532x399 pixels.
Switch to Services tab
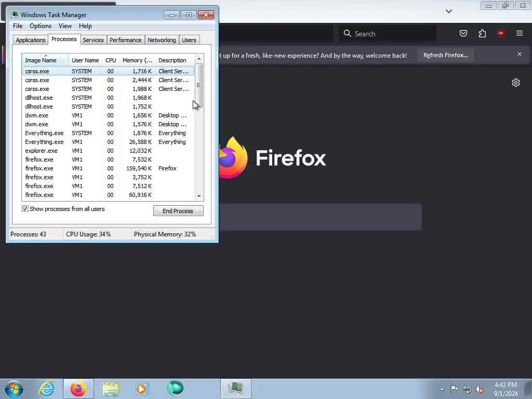pos(93,40)
